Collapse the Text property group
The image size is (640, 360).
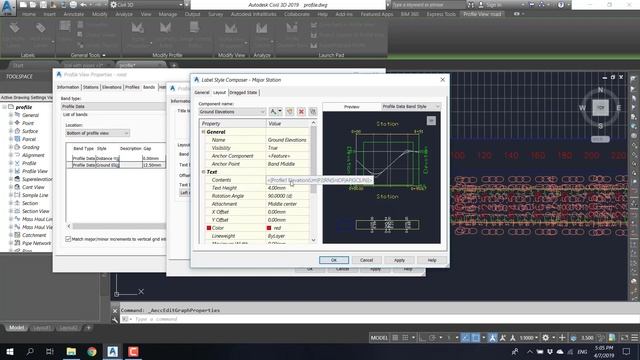click(203, 172)
